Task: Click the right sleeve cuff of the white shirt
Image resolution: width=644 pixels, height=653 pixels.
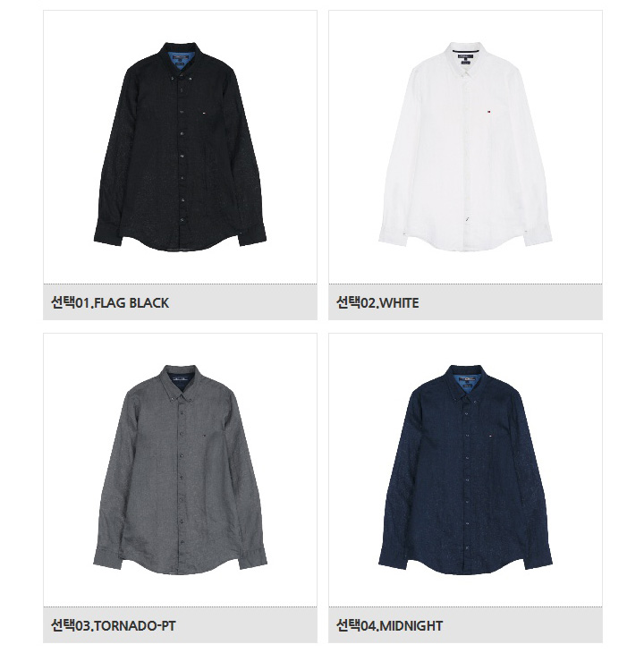Action: [x=538, y=235]
